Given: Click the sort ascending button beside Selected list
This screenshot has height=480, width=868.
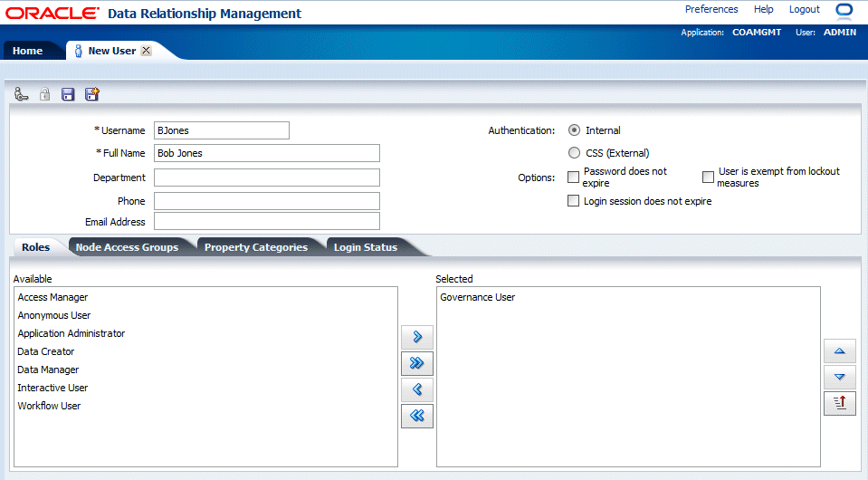Looking at the screenshot, I should (x=840, y=403).
